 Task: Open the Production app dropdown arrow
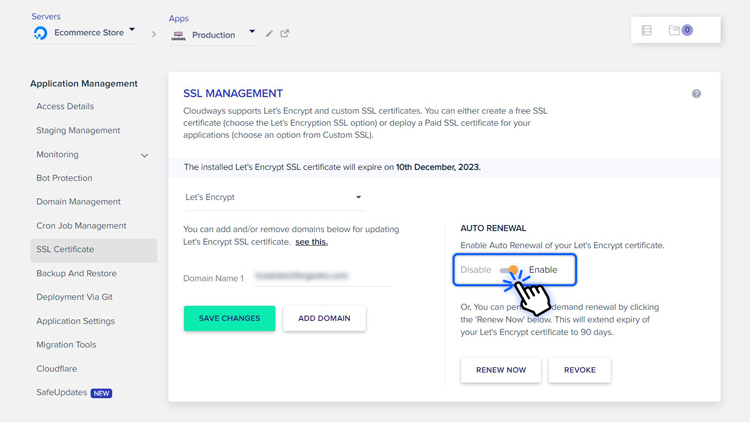(x=252, y=32)
